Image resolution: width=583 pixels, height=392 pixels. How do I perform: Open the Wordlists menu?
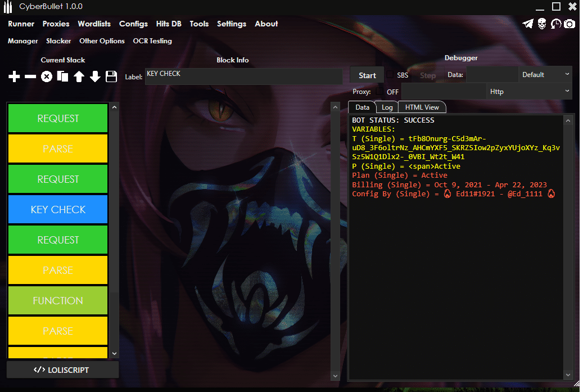pyautogui.click(x=94, y=24)
